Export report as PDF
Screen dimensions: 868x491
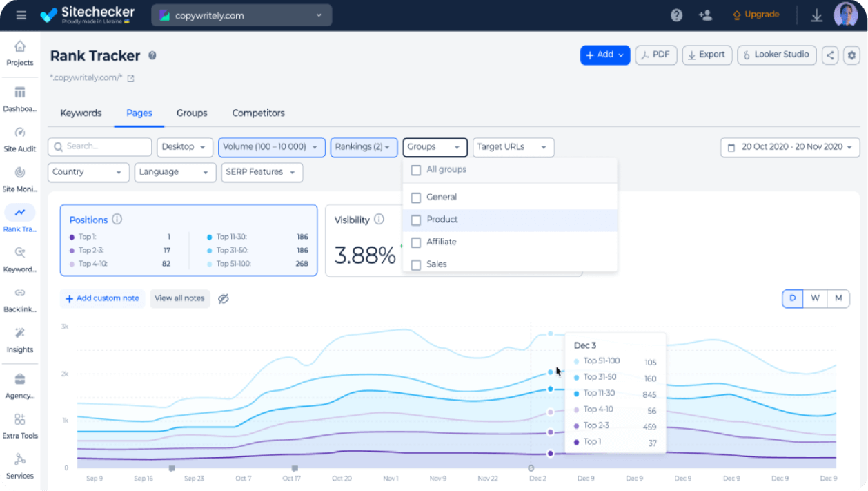(656, 55)
